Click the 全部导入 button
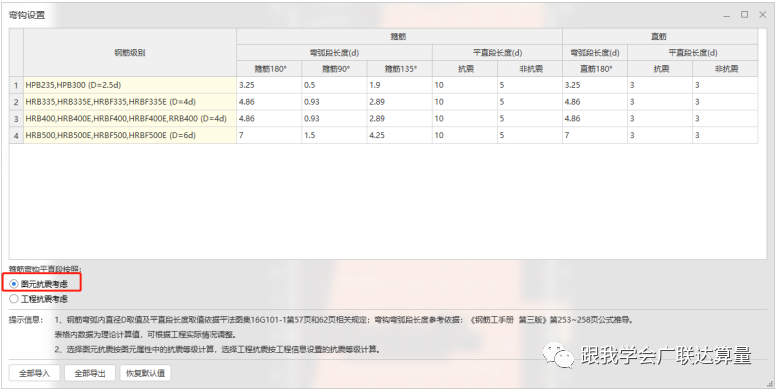 (35, 373)
